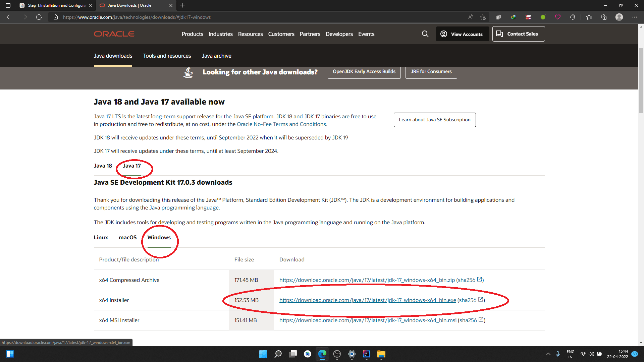Open the Industries menu

[220, 34]
